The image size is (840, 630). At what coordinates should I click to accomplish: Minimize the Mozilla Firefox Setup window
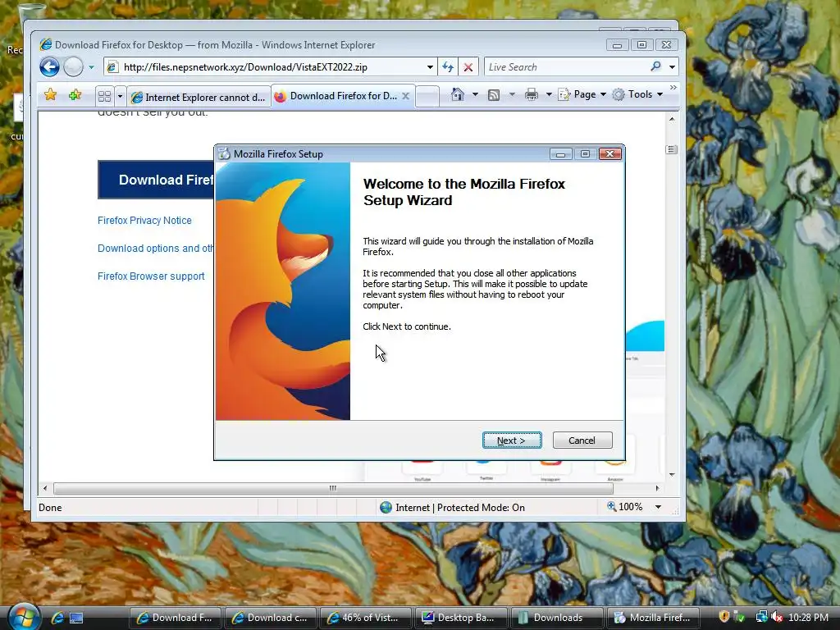560,153
